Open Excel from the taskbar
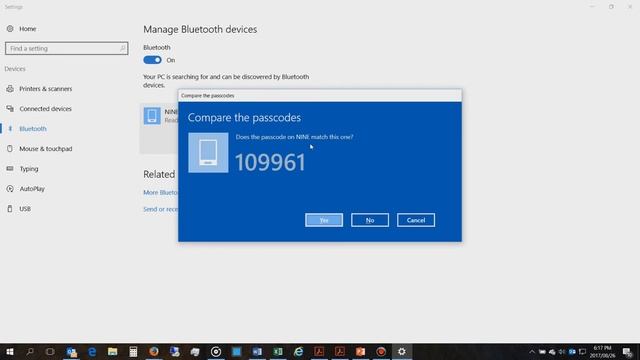Screen dimensions: 640x360 coord(278,351)
